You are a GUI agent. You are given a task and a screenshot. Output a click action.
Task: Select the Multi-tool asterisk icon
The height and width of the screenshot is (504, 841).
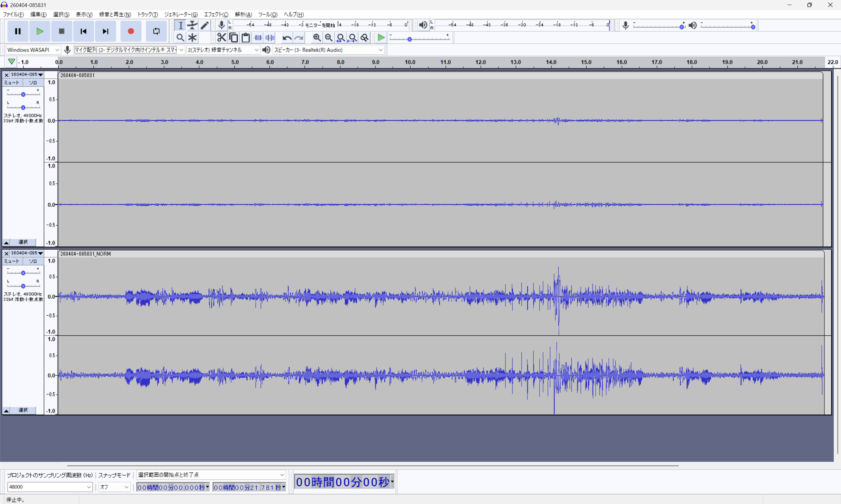[192, 38]
